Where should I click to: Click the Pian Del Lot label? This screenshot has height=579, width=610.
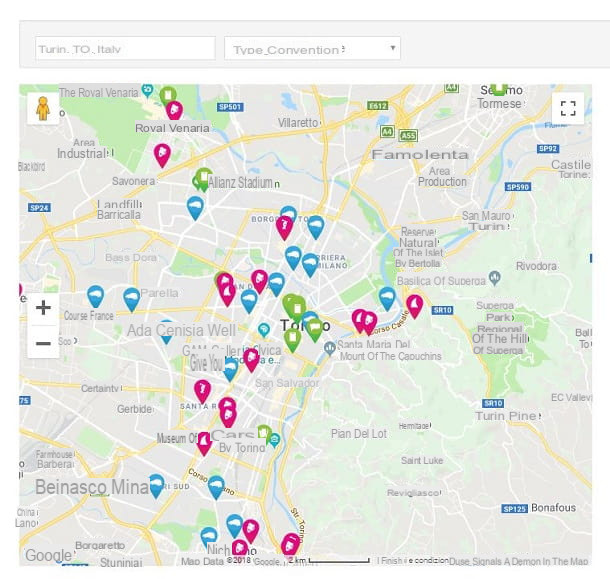(359, 433)
